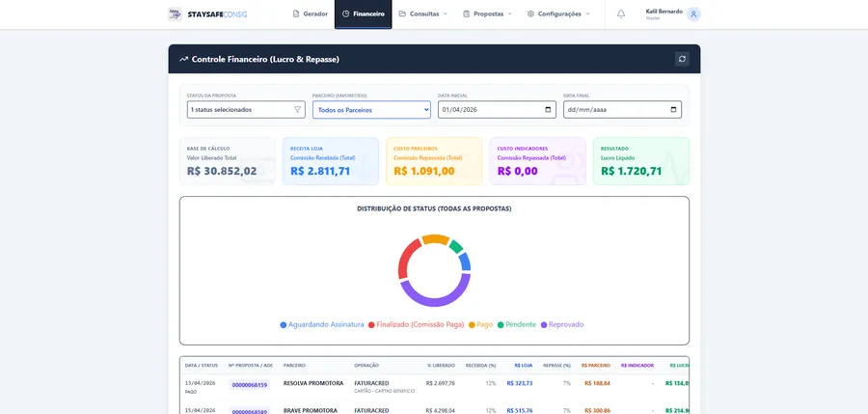Open the Financeiro tab
Screen dimensions: 868x414
(x=364, y=14)
